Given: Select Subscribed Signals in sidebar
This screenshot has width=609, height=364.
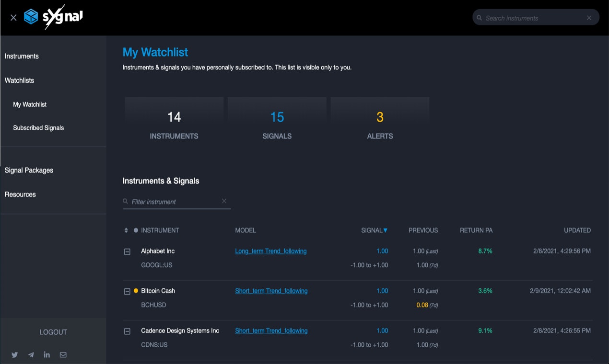Looking at the screenshot, I should tap(38, 128).
